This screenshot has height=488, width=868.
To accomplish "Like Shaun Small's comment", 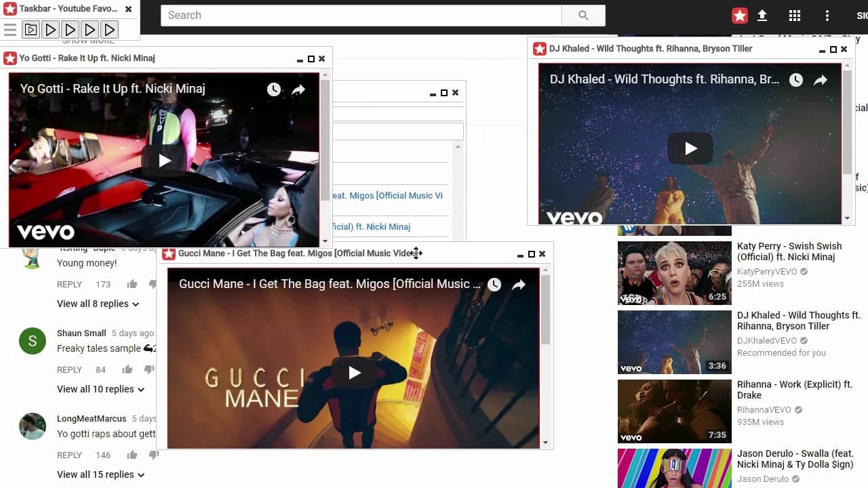I will coord(127,369).
